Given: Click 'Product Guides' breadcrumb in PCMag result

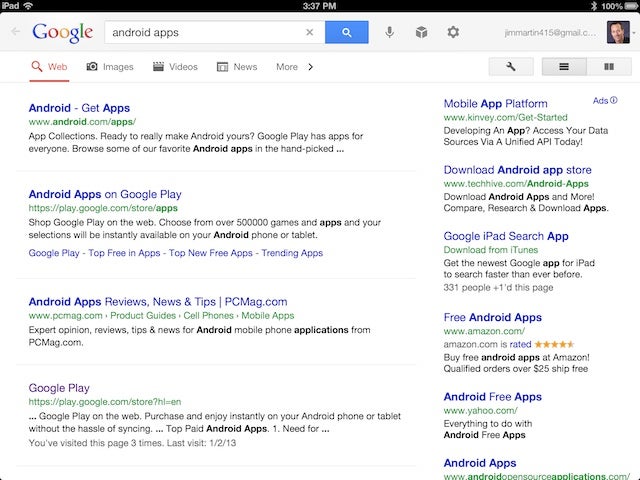Looking at the screenshot, I should 143,316.
